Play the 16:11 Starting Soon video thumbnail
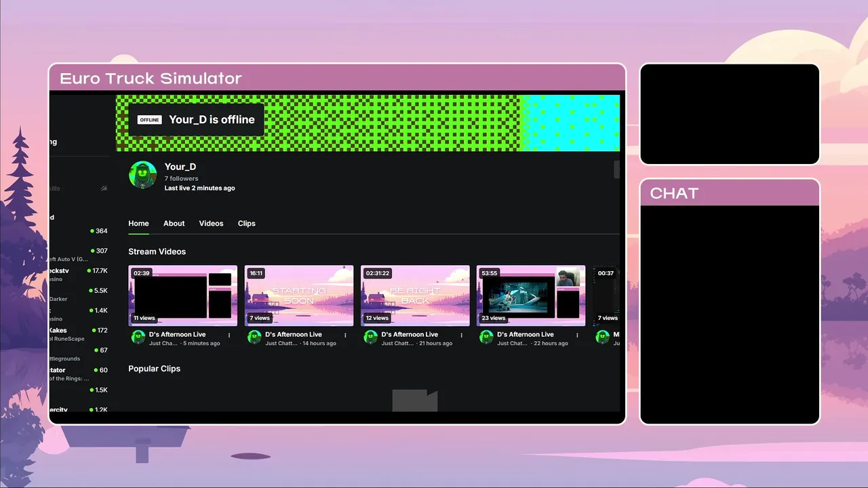This screenshot has height=488, width=868. [x=299, y=296]
